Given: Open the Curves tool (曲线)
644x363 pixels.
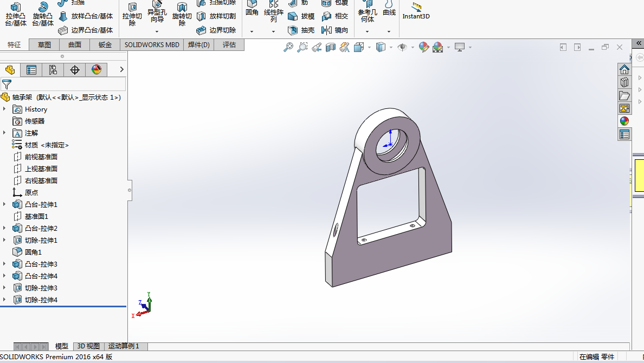Looking at the screenshot, I should pyautogui.click(x=389, y=8).
